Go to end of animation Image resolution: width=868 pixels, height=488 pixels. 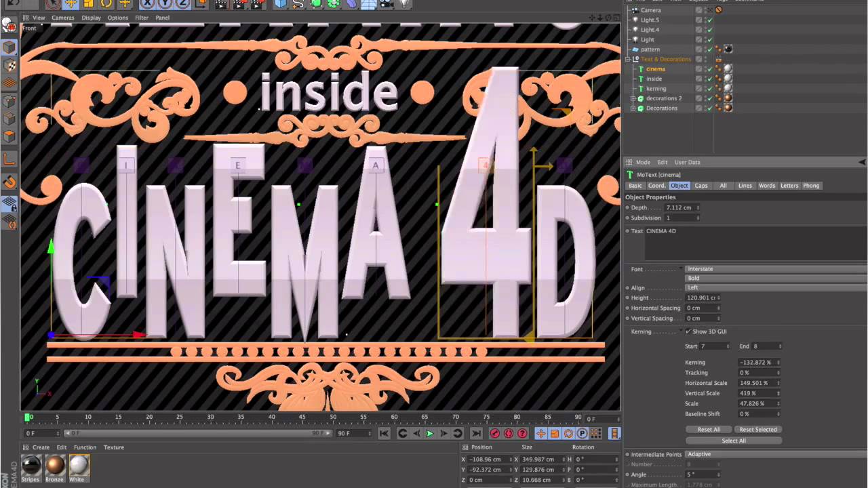click(x=476, y=434)
